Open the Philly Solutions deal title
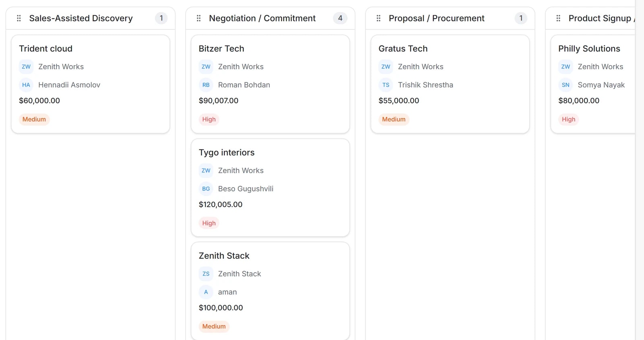 click(589, 49)
